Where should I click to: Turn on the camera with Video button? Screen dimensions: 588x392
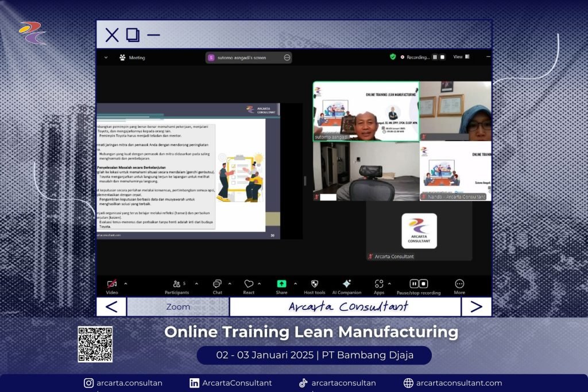(112, 284)
